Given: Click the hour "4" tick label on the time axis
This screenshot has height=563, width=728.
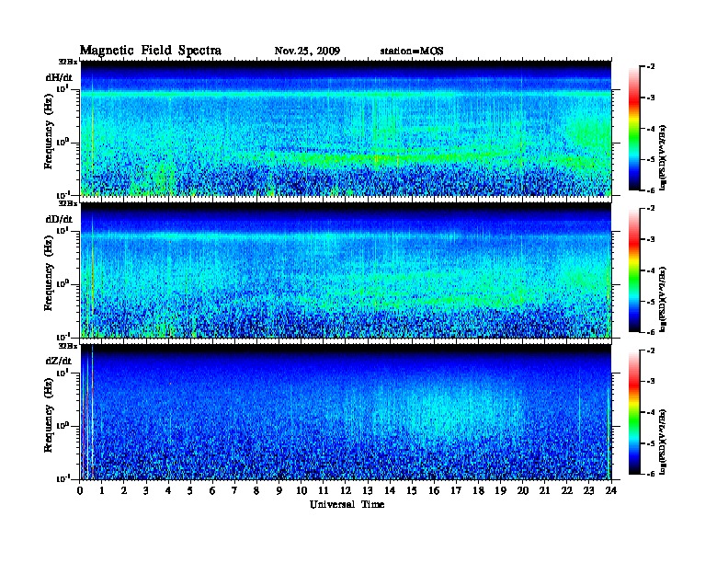Looking at the screenshot, I should [168, 490].
